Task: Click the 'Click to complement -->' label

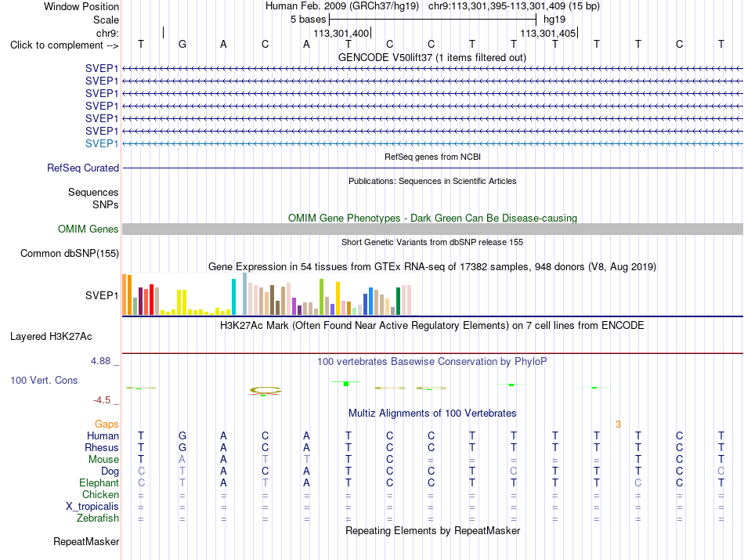Action: [x=64, y=45]
